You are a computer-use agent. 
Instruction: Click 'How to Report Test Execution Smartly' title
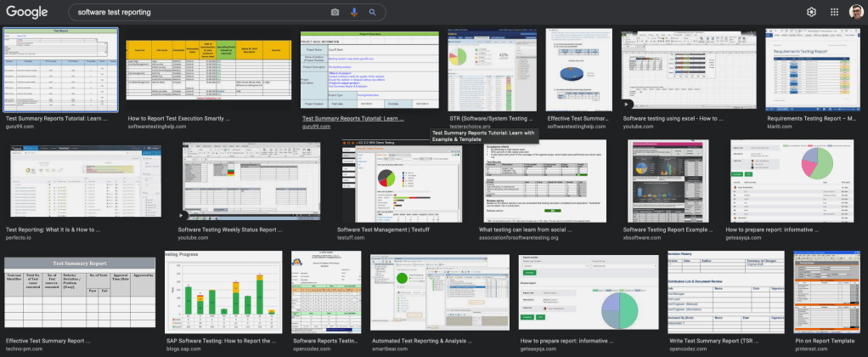(x=178, y=119)
